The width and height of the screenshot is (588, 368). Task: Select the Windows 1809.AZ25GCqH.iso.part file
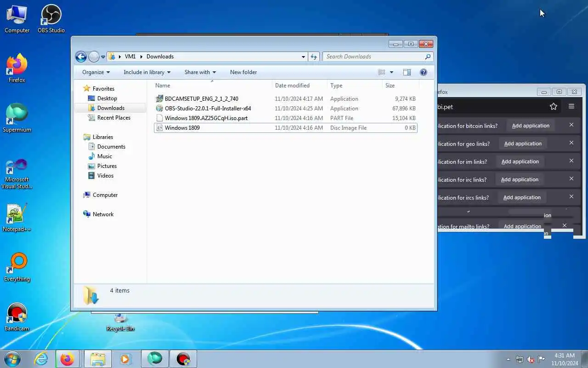[285, 118]
